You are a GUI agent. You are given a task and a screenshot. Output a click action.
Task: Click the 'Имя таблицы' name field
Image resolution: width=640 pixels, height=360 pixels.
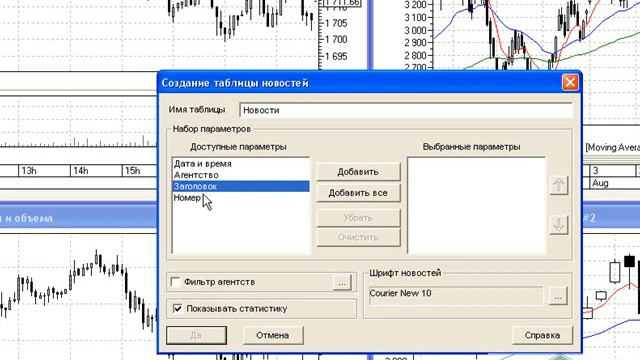coord(406,110)
